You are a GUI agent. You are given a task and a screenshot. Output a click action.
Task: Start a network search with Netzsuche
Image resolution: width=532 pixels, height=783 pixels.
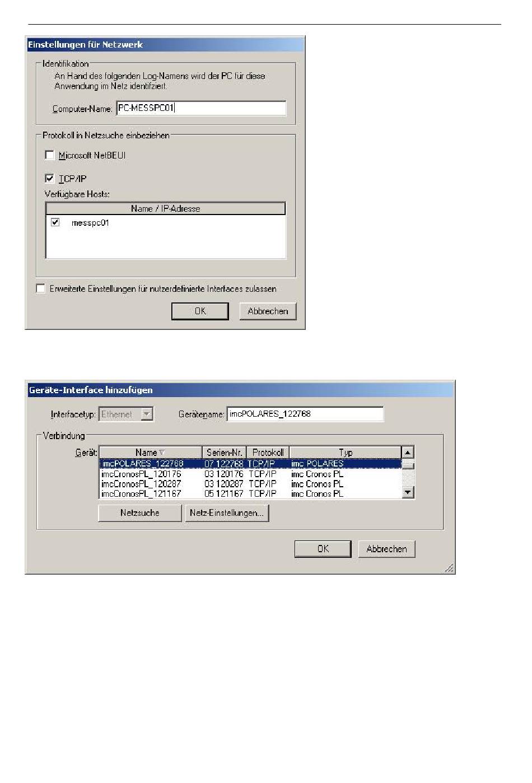(140, 512)
